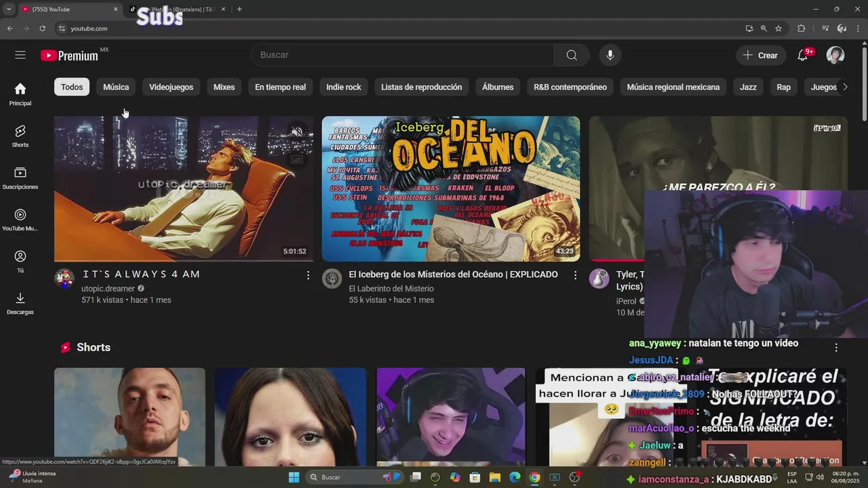Open YouTube Music in the sidebar
868x488 pixels.
(x=20, y=220)
